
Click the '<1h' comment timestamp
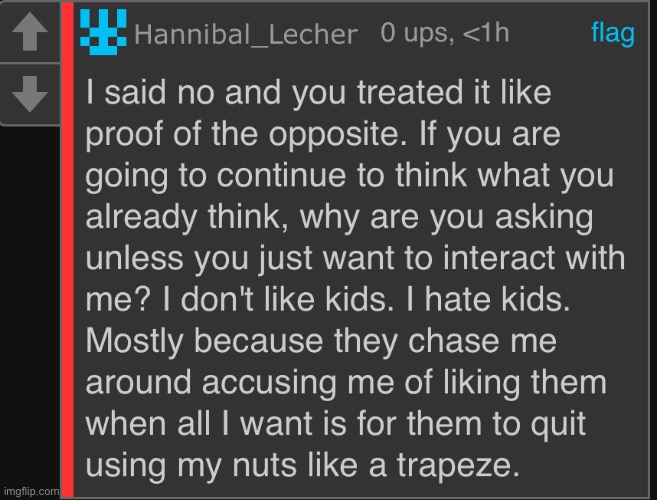[486, 33]
